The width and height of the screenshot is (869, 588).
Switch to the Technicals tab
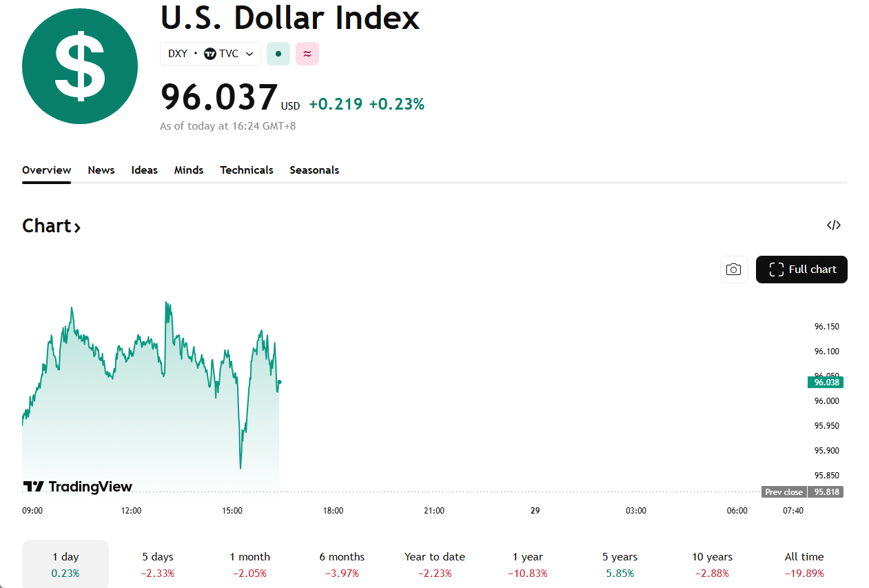(x=247, y=170)
